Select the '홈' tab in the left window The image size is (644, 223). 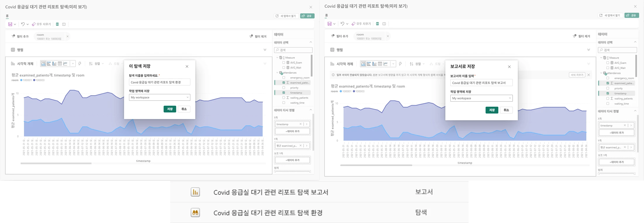click(7, 16)
